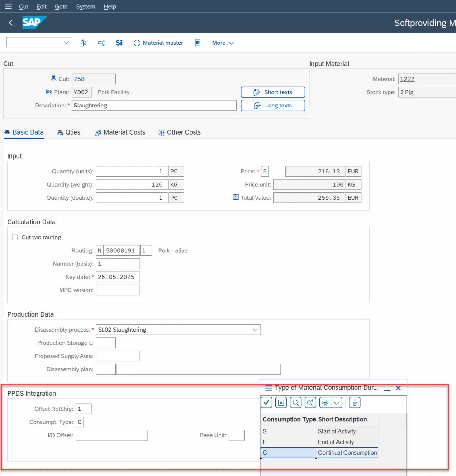Click the Routing group field 50000191
The width and height of the screenshot is (456, 476).
pyautogui.click(x=122, y=250)
